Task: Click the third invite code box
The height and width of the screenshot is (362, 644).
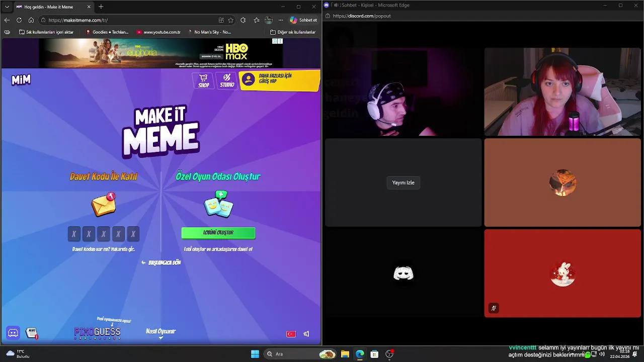Action: (104, 234)
